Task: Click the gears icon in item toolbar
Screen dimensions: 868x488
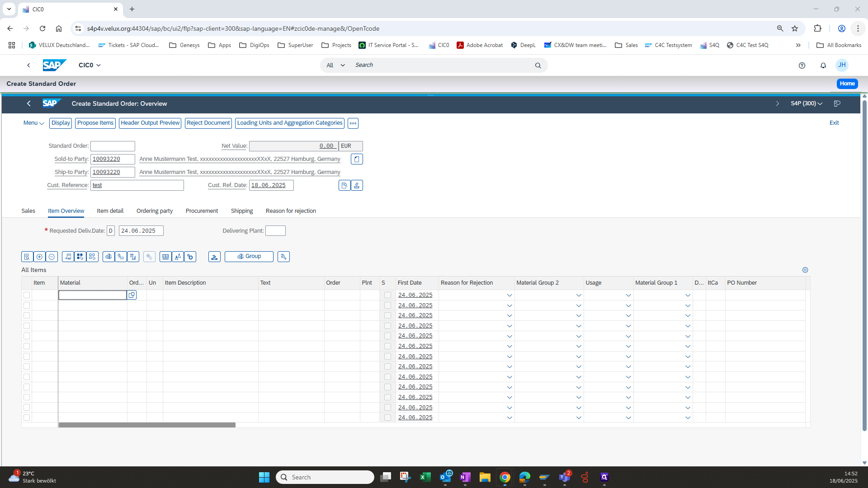Action: pos(190,257)
